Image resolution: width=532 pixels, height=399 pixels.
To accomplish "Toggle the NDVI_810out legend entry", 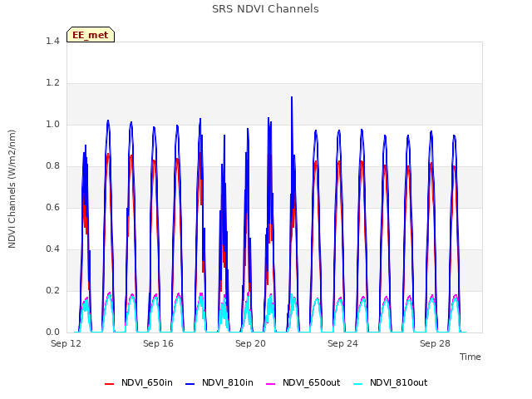I will click(391, 382).
